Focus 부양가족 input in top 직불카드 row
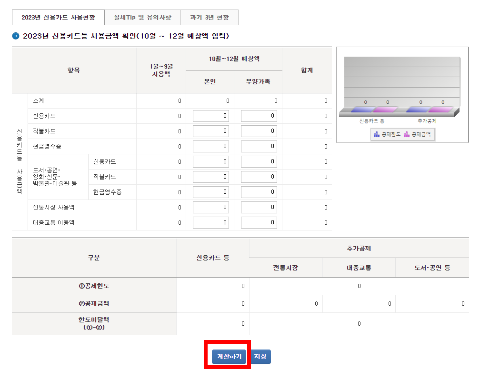The width and height of the screenshot is (500, 370). (x=259, y=131)
